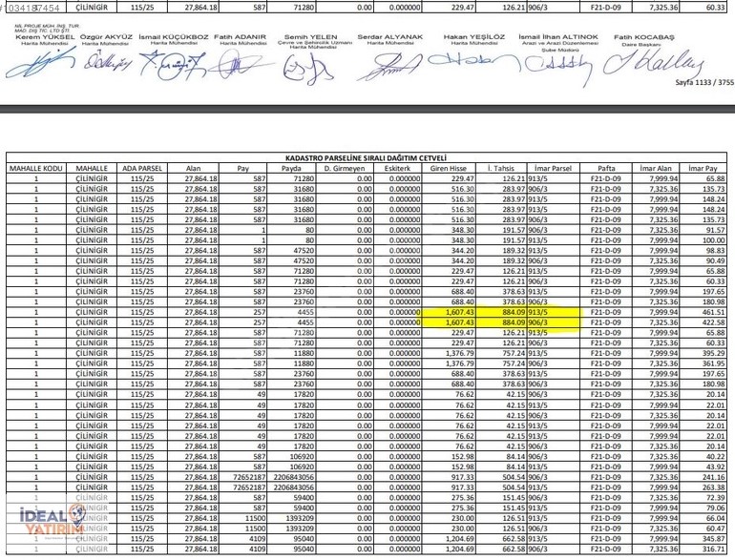Click Payda 1393209 in the row ending 66.04

tap(299, 518)
